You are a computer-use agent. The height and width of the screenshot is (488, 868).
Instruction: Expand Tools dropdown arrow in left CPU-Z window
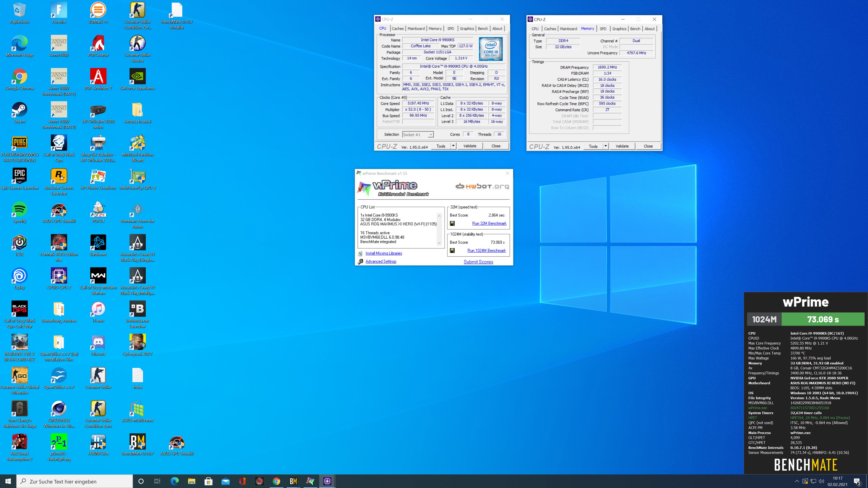[x=453, y=146]
